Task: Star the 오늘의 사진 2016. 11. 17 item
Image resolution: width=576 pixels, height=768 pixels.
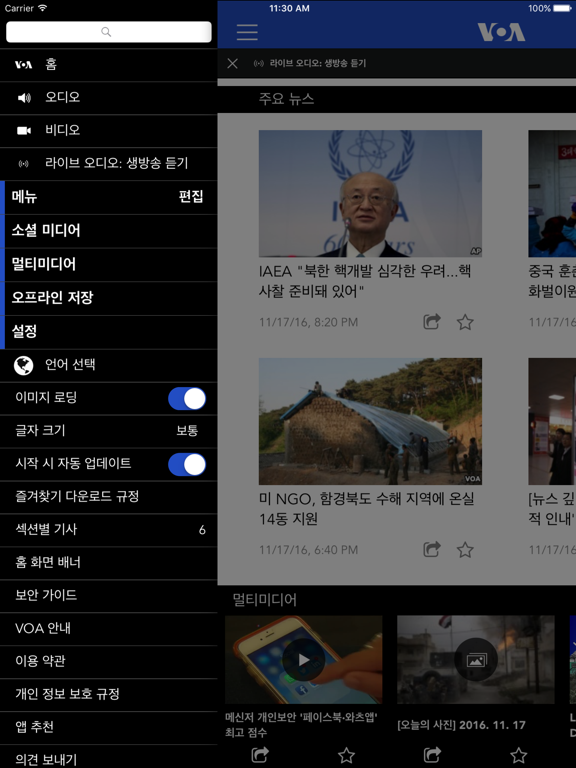Action: [x=518, y=755]
